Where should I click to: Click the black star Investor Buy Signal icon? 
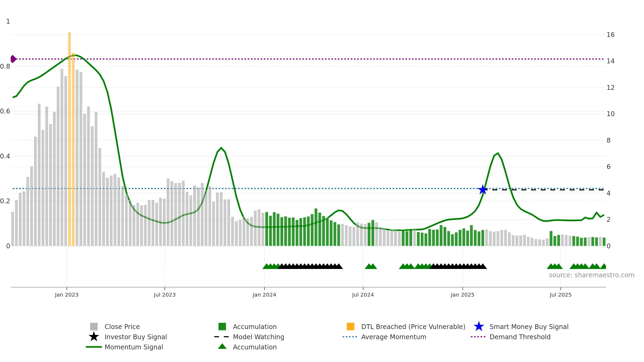94,337
